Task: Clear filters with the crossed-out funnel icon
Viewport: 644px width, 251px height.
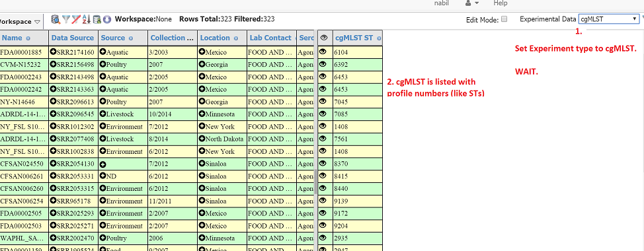Action: 76,19
